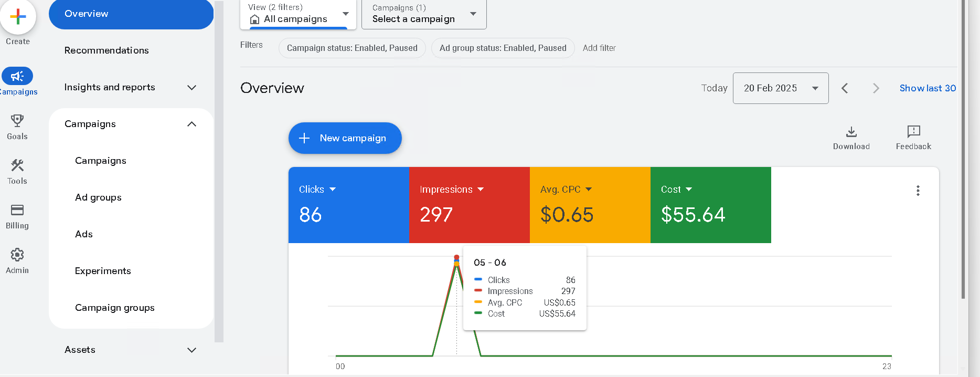Viewport: 980px width, 377px height.
Task: Go to previous date with left arrow
Action: 845,88
